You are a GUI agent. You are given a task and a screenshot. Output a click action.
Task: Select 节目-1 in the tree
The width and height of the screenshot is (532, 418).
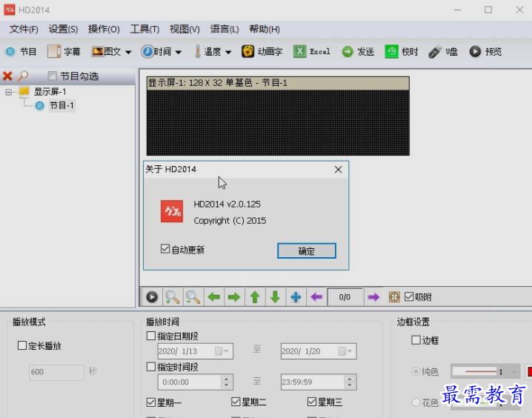61,105
